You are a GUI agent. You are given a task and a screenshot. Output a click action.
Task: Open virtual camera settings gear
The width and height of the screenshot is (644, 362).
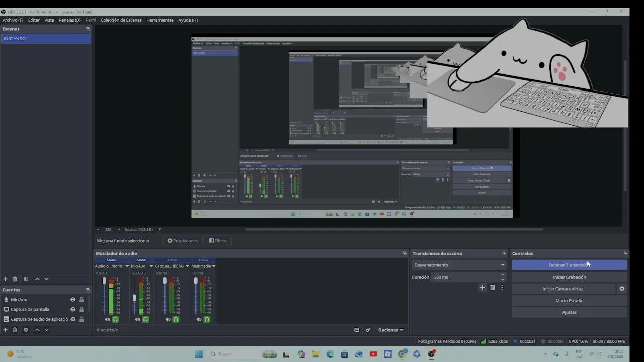tap(622, 289)
